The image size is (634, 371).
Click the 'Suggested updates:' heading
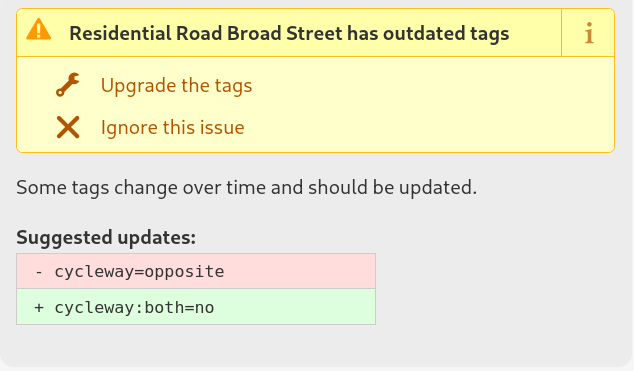[x=106, y=238]
